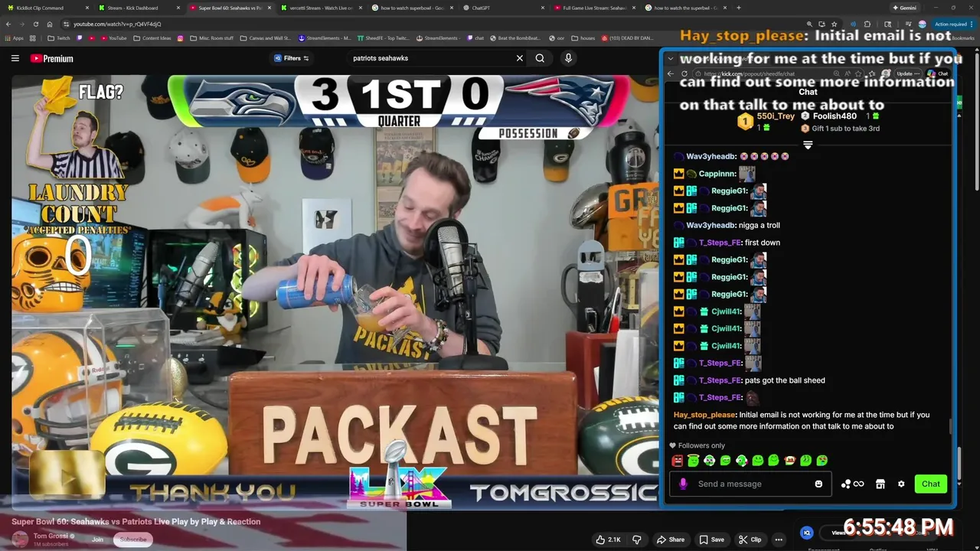The width and height of the screenshot is (980, 551).
Task: Insert the red angry emote
Action: coord(677,461)
